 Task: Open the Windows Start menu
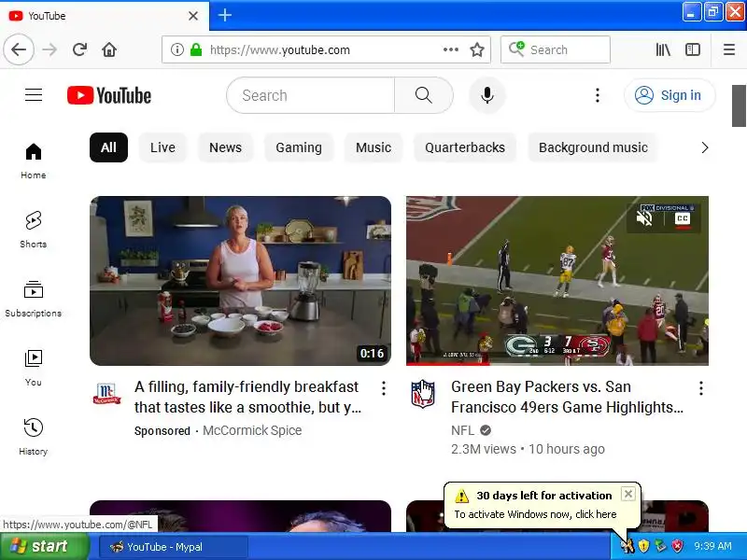click(45, 546)
